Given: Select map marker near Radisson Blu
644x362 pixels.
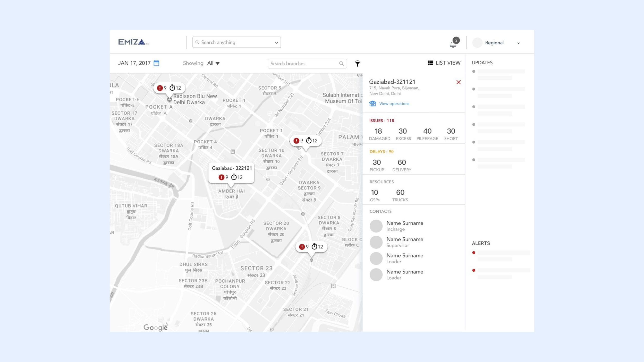Looking at the screenshot, I should click(x=169, y=88).
